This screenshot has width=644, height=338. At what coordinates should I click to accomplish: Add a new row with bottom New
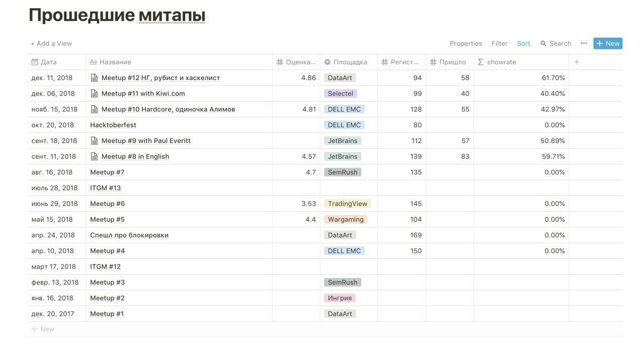click(x=43, y=329)
